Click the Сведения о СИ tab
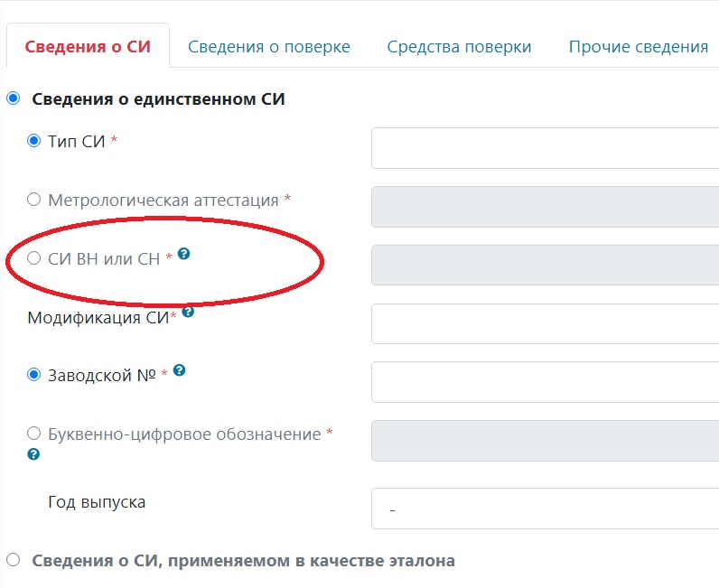The width and height of the screenshot is (719, 588). tap(88, 47)
